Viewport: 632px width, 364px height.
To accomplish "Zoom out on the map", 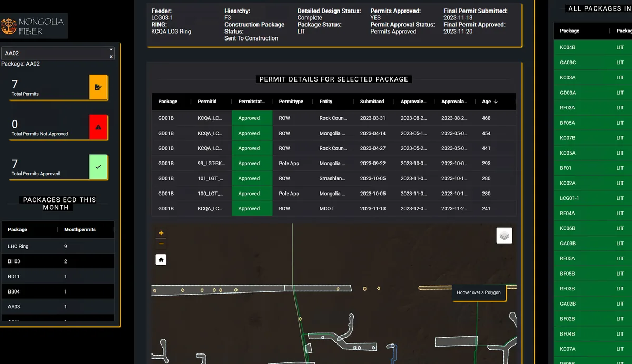I will click(161, 244).
